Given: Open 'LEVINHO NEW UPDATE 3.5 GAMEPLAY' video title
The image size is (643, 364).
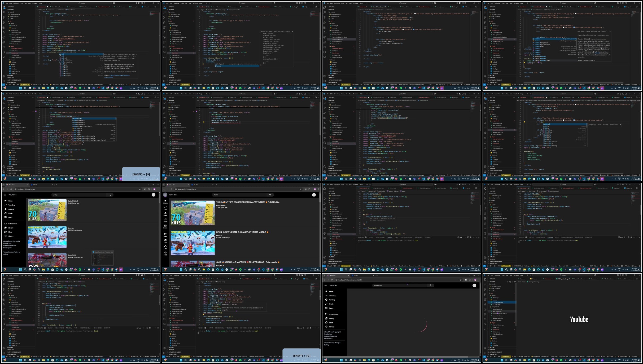Looking at the screenshot, I should (x=242, y=232).
